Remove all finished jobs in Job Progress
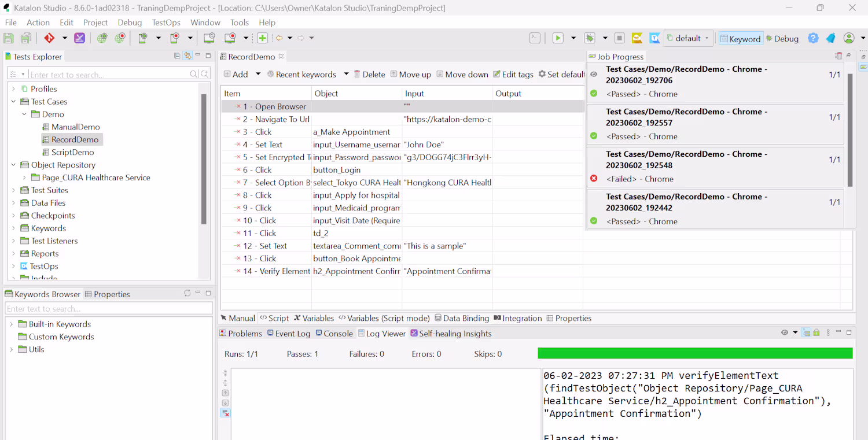 point(839,56)
